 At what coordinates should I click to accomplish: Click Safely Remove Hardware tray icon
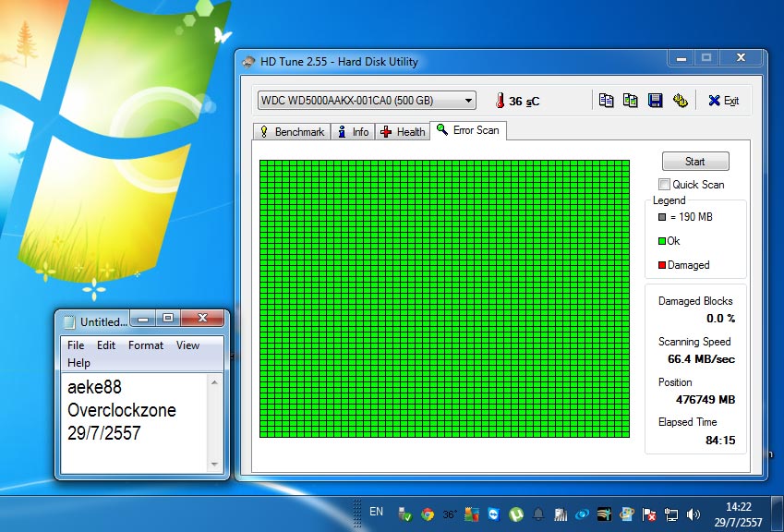(x=404, y=514)
